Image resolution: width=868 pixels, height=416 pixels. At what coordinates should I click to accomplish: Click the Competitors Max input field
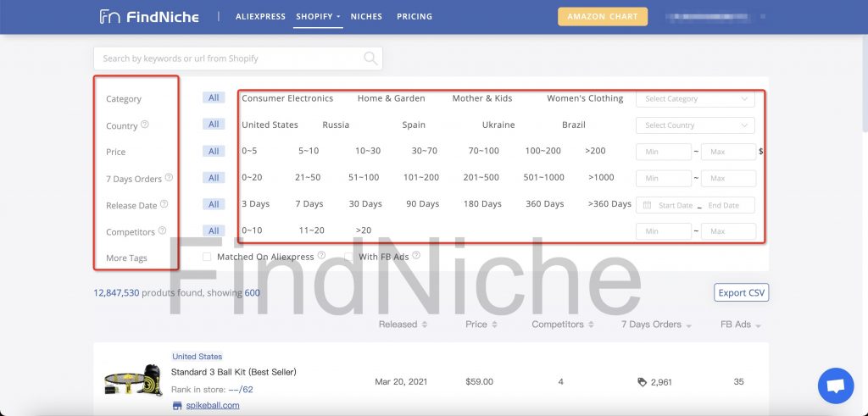[728, 231]
